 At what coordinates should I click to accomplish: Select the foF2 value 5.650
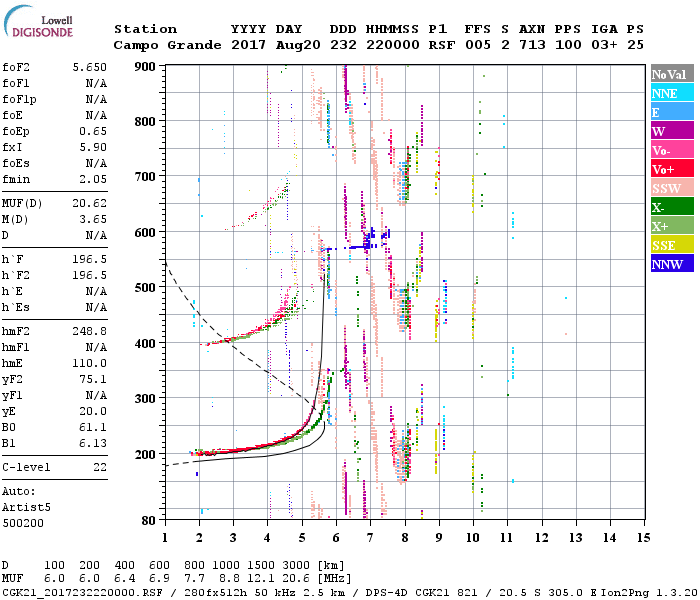click(x=91, y=66)
